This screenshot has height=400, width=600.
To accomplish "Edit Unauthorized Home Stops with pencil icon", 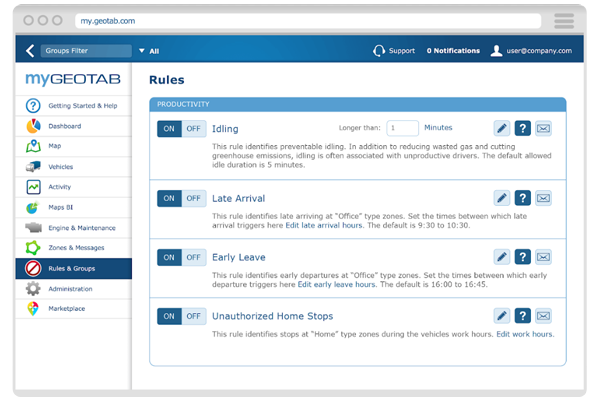I will point(502,316).
